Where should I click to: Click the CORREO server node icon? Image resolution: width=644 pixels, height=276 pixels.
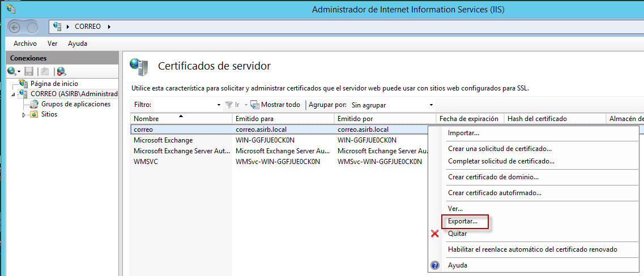pyautogui.click(x=24, y=93)
